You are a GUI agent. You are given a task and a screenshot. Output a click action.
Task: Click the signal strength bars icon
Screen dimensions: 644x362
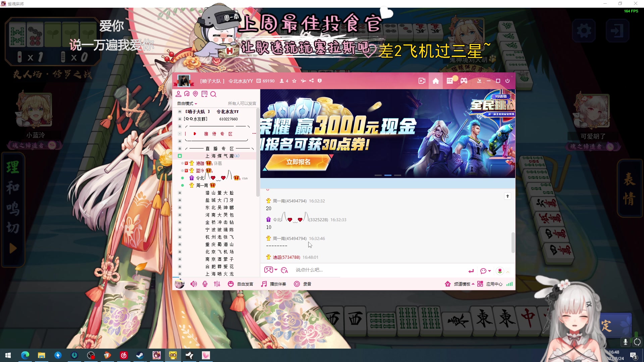pyautogui.click(x=509, y=284)
